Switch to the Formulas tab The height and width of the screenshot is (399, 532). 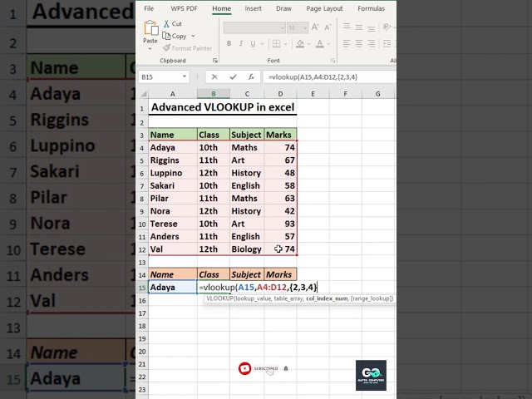pos(372,8)
